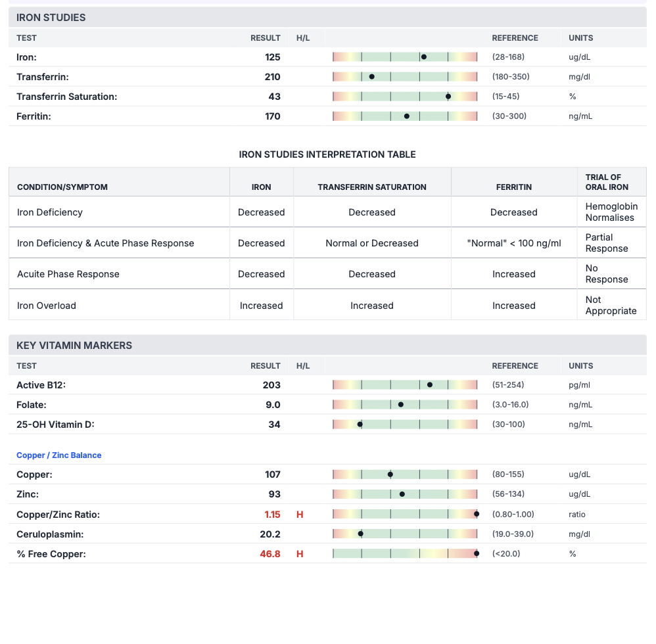Click the Transferrin result value 210

click(272, 76)
